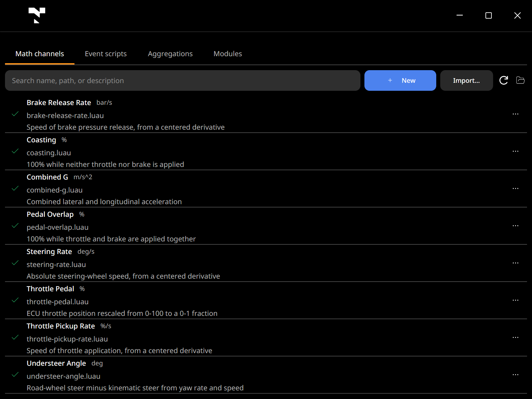Create a New math channel
The height and width of the screenshot is (399, 532).
click(400, 80)
